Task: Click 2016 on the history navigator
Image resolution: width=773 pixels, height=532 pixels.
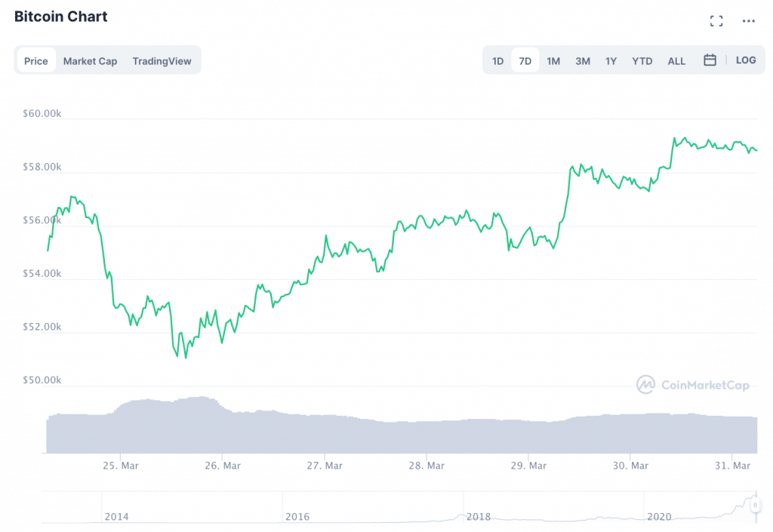Action: click(x=297, y=517)
